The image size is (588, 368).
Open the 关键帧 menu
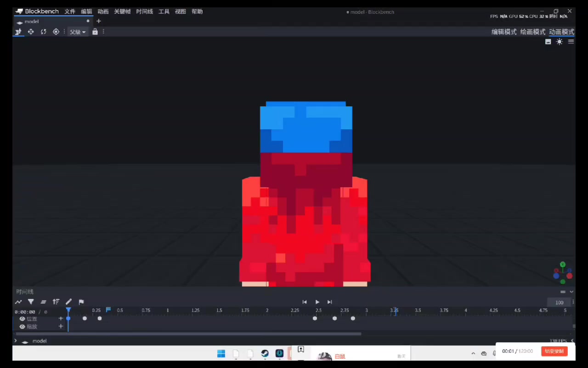(x=122, y=11)
